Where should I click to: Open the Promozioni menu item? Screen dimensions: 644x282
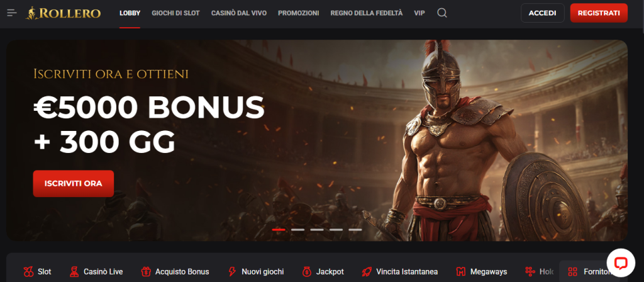299,13
